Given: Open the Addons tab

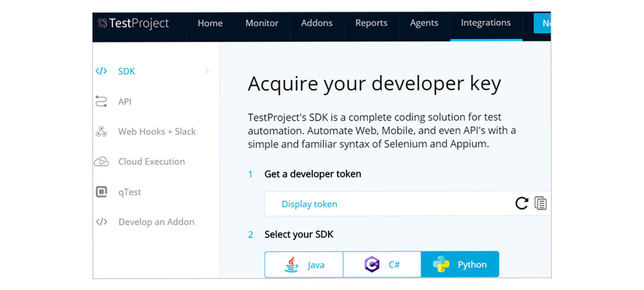Looking at the screenshot, I should pos(317,23).
